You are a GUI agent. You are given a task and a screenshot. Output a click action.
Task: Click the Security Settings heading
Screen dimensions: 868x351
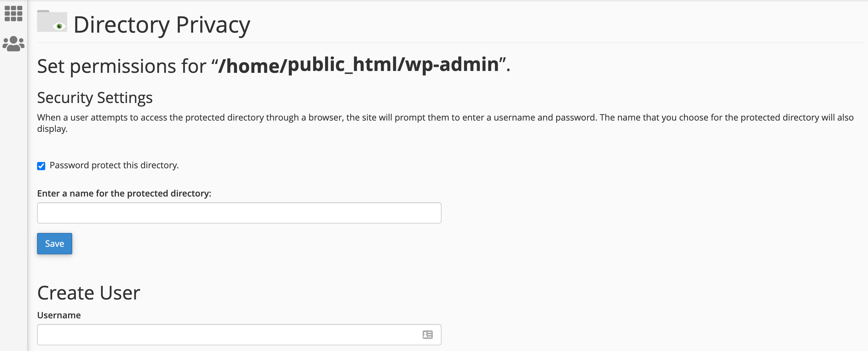(95, 98)
